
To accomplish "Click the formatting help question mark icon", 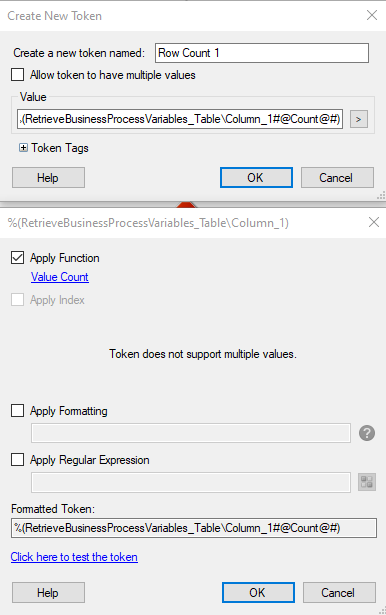I will (367, 433).
